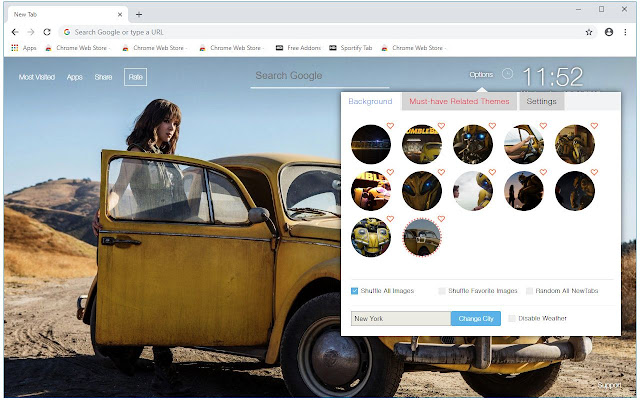Image resolution: width=640 pixels, height=400 pixels.
Task: Bookmark this page with star icon
Action: [589, 32]
